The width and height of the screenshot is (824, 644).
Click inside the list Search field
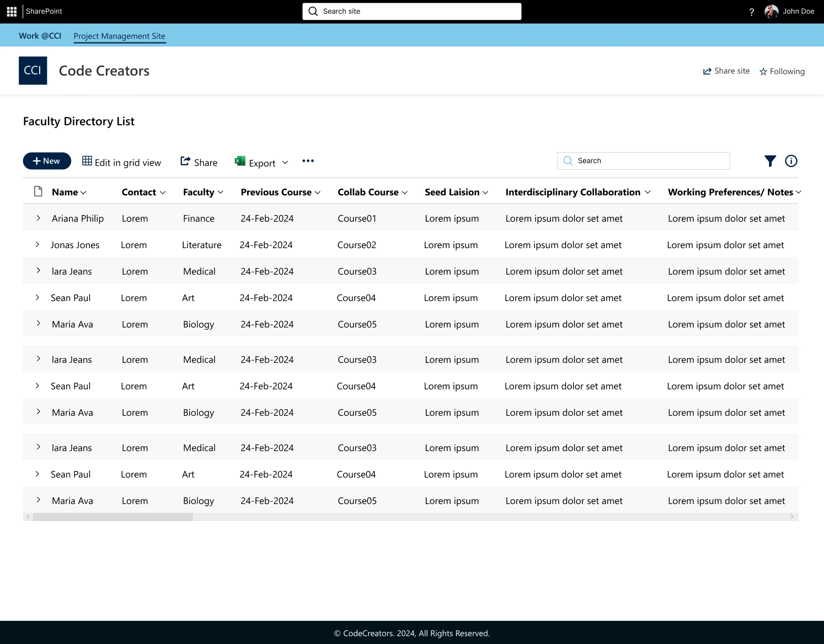(643, 160)
